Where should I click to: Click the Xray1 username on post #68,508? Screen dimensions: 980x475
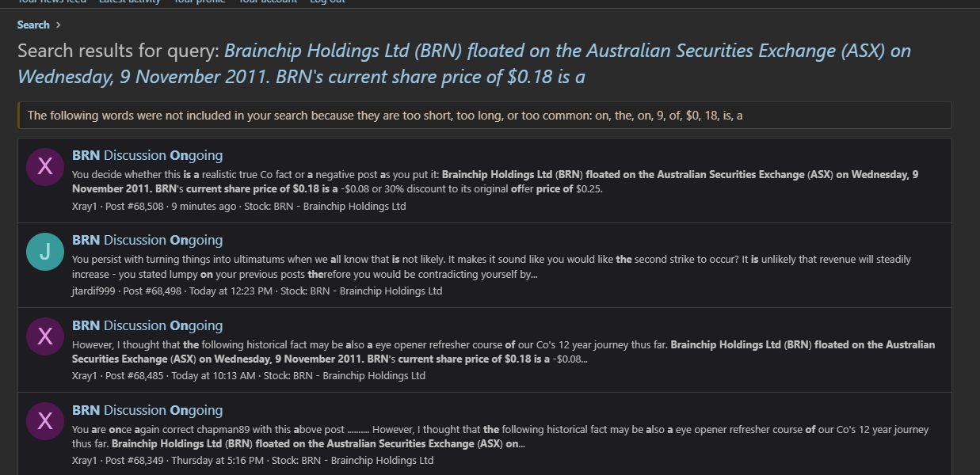tap(84, 207)
